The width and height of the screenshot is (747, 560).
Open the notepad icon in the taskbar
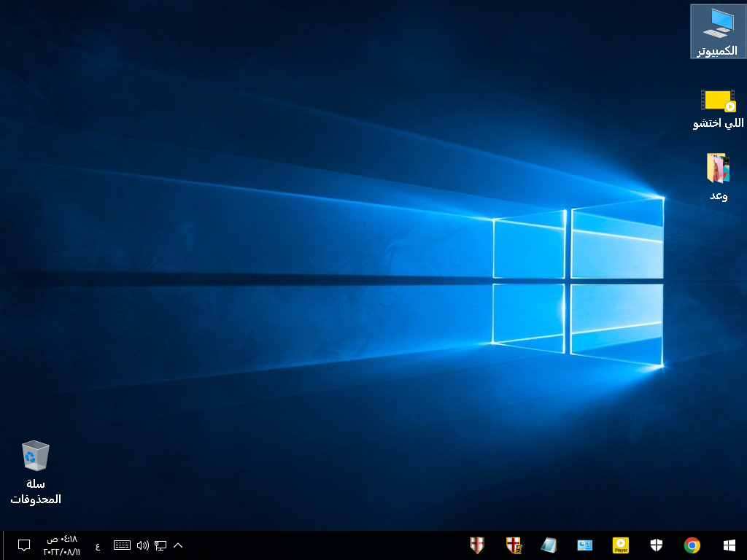click(549, 545)
